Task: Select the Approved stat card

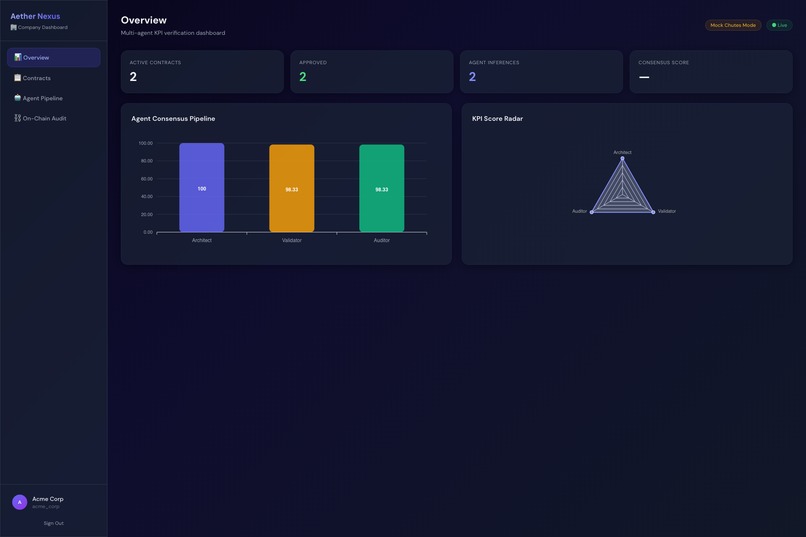Action: 372,71
